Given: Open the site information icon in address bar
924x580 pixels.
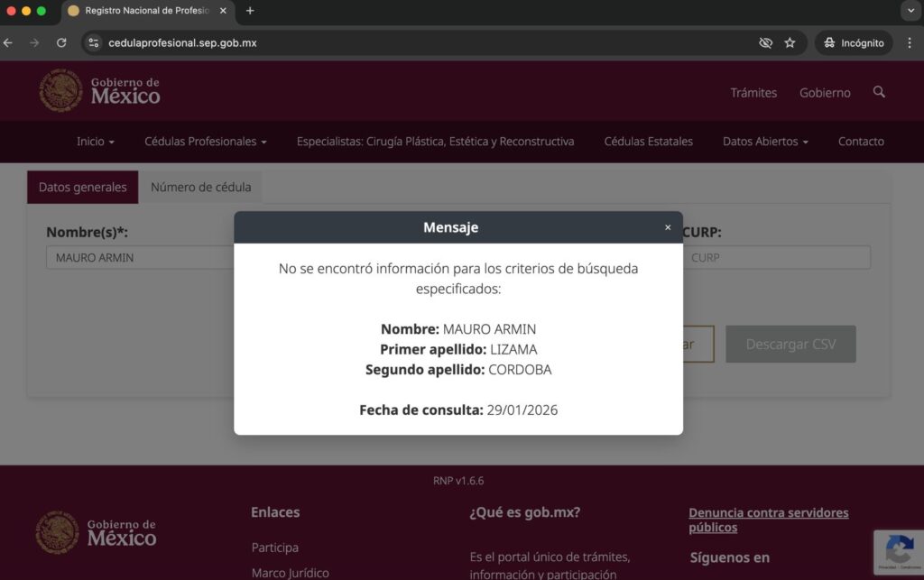Looking at the screenshot, I should click(x=93, y=43).
